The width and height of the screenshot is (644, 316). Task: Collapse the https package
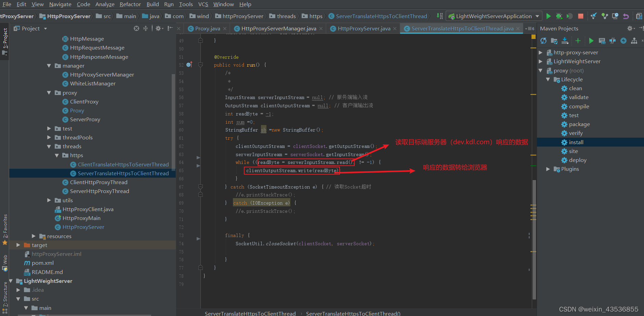click(56, 155)
